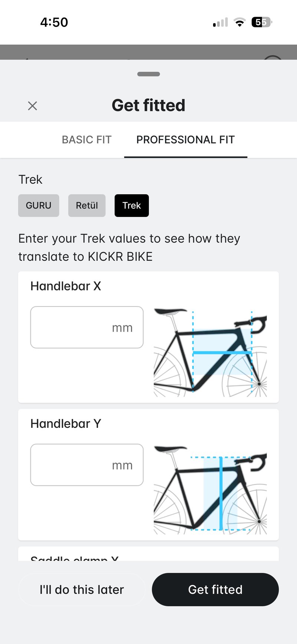Image resolution: width=297 pixels, height=644 pixels.
Task: Tap the Wi-Fi status icon
Action: coord(240,22)
